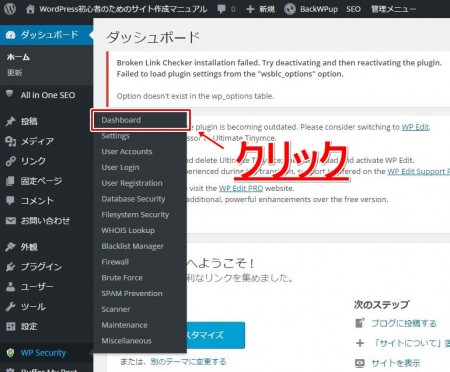Click the お問い合わせ envelope icon
This screenshot has width=450, height=372.
click(x=11, y=221)
